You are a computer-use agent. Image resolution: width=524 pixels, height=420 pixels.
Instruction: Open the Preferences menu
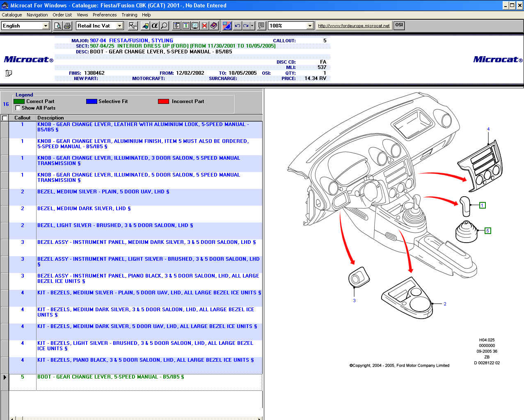click(x=105, y=15)
